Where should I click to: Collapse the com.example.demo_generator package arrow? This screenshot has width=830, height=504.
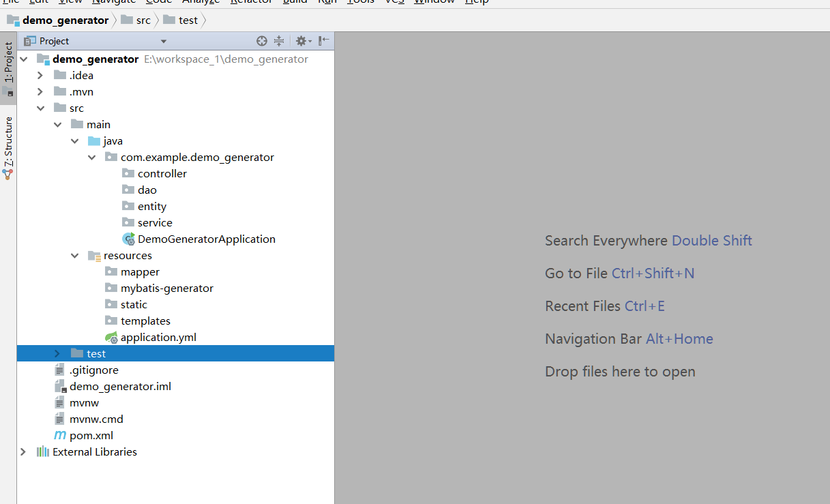(x=92, y=157)
